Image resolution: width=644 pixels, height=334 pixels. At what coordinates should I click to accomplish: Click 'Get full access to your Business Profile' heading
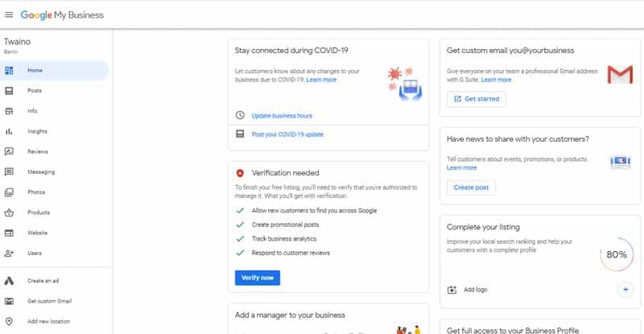(x=513, y=330)
